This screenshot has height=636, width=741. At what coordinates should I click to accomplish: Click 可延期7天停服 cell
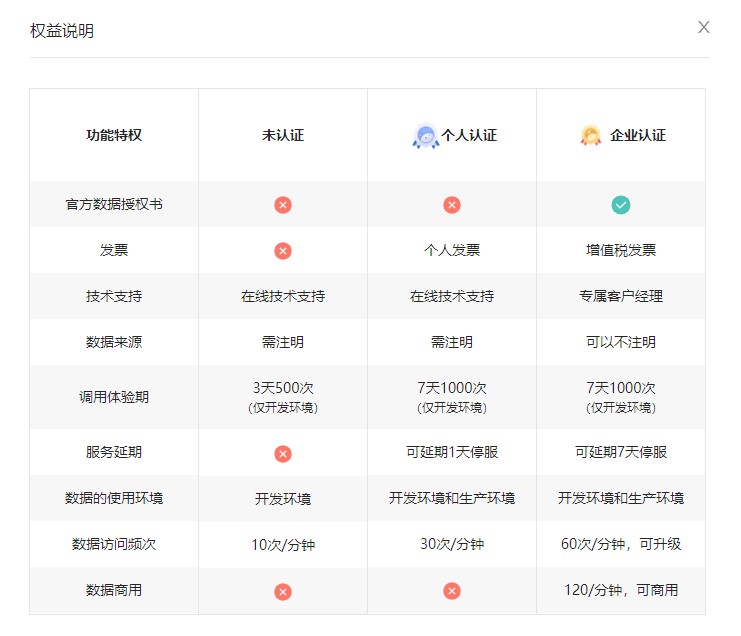pos(621,452)
